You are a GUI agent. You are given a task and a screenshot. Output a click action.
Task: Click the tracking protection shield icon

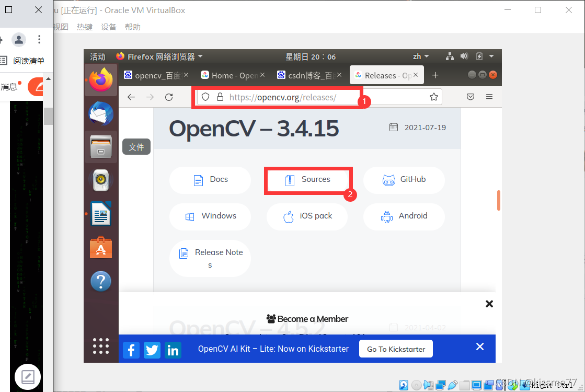[205, 97]
